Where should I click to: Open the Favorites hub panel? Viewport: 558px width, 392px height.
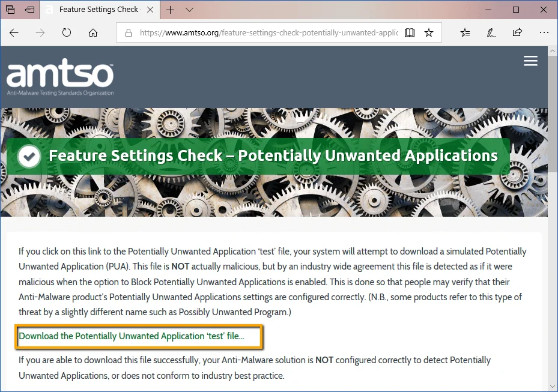tap(465, 33)
